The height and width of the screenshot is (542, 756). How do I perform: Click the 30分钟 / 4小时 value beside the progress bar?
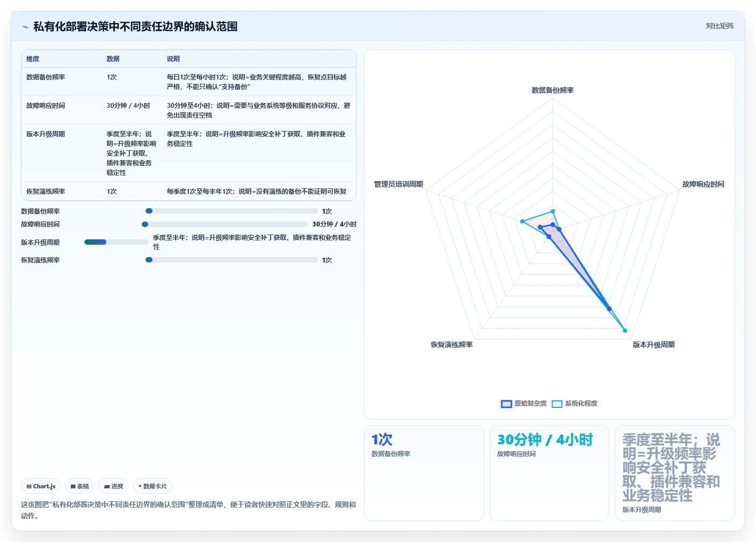point(335,224)
